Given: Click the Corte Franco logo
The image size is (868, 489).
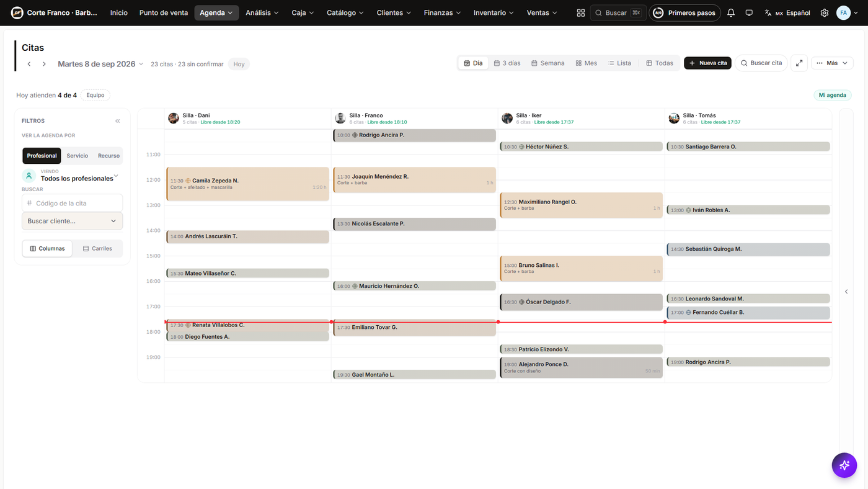Looking at the screenshot, I should tap(17, 12).
